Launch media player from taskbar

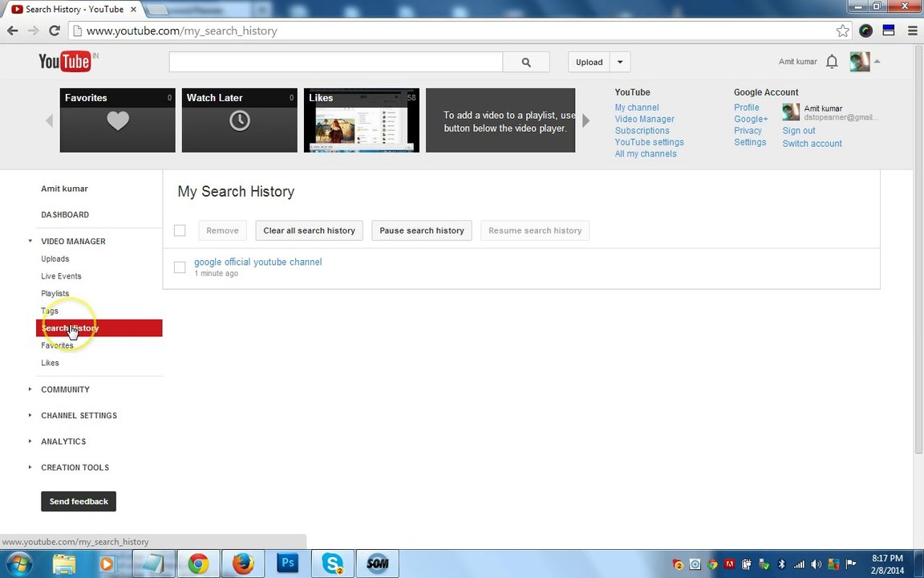point(107,564)
